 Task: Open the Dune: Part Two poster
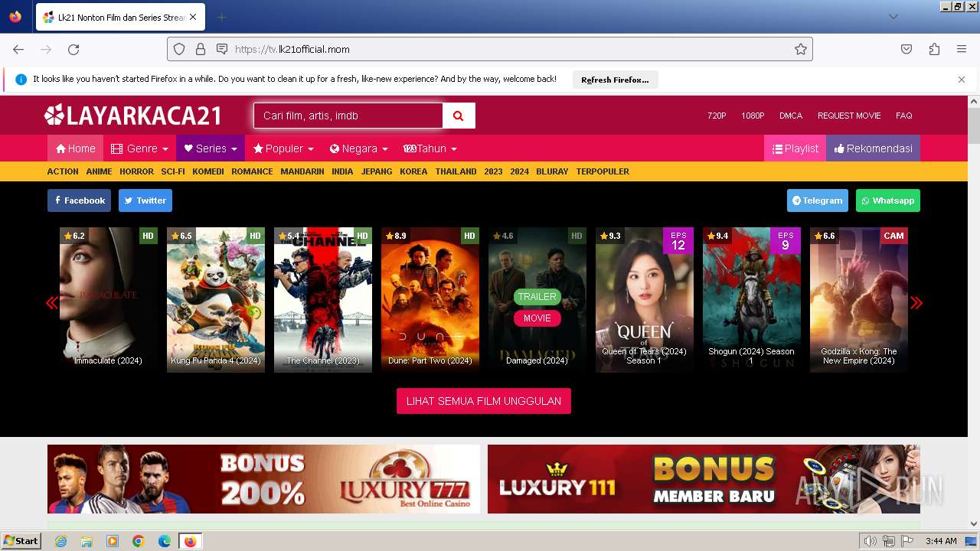430,300
